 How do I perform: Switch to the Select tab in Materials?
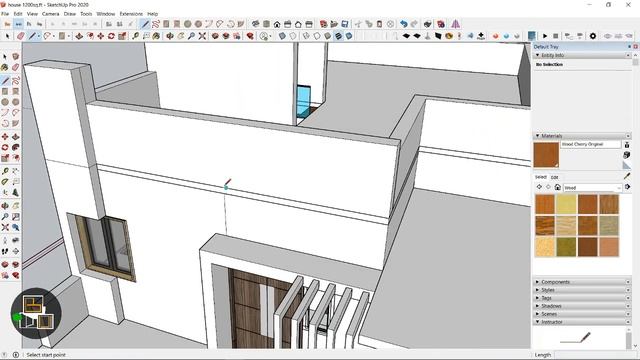pyautogui.click(x=540, y=177)
